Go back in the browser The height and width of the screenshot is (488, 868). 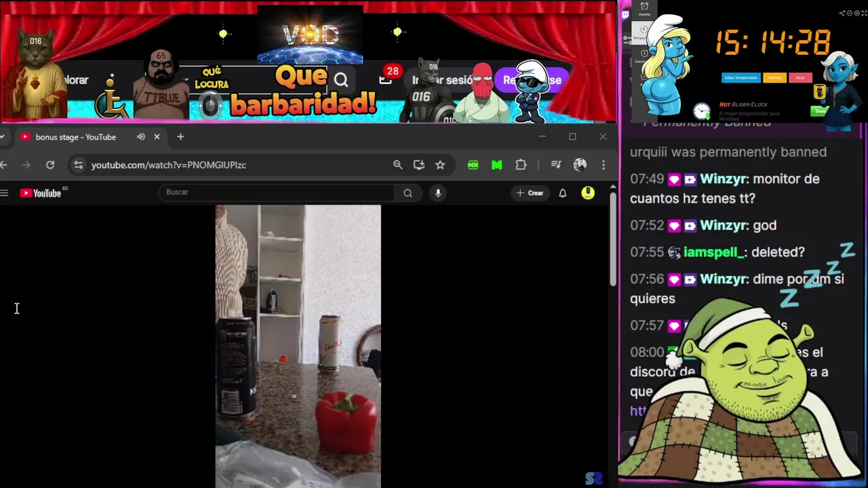(x=3, y=165)
